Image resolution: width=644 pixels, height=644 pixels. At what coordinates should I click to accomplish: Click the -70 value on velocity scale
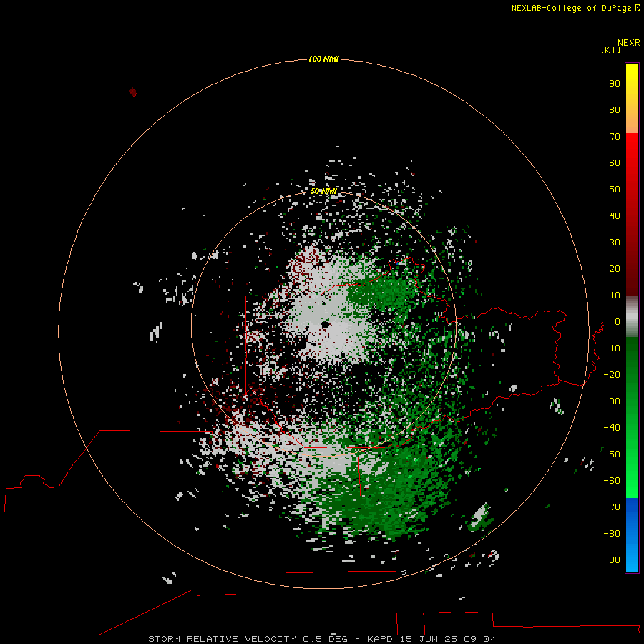[x=612, y=507]
